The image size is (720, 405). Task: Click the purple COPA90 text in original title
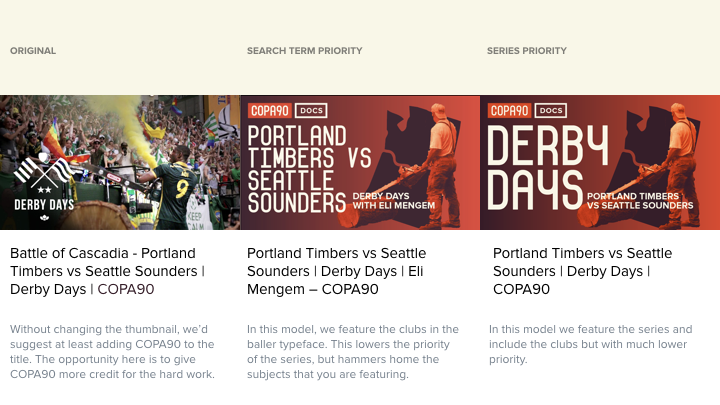[126, 289]
